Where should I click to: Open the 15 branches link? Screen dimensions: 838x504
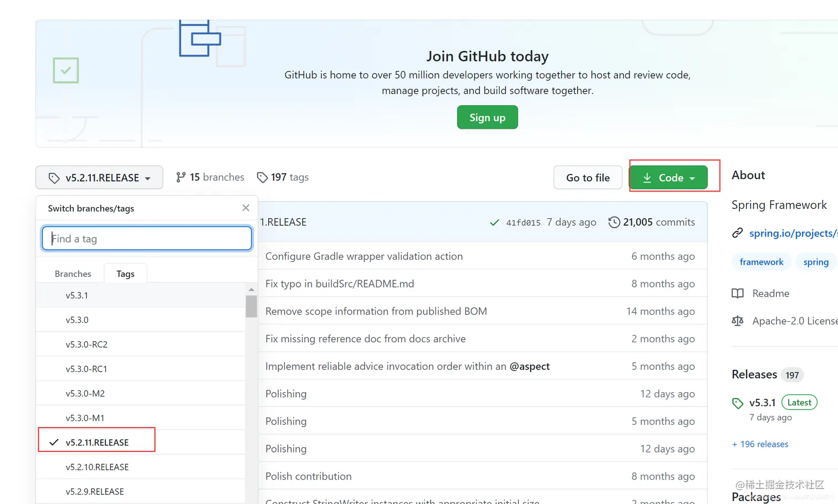click(210, 177)
